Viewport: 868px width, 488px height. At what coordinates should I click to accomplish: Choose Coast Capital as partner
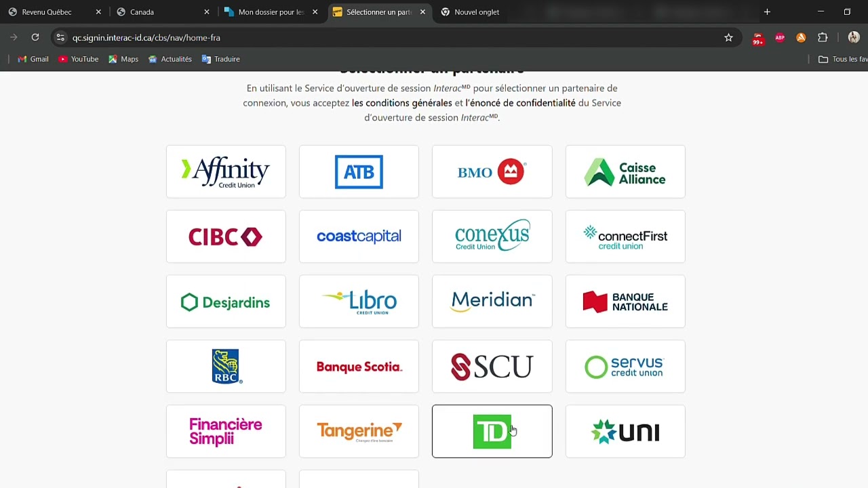(359, 237)
